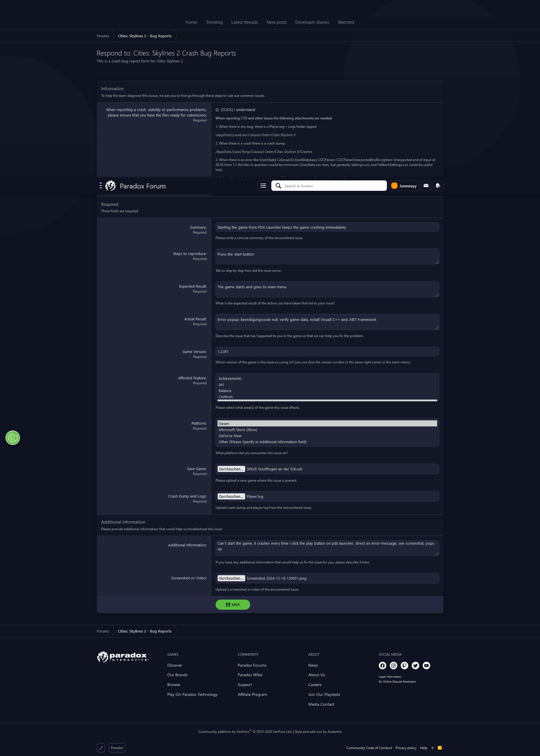Open the Privacy policy footer link

pos(406,748)
